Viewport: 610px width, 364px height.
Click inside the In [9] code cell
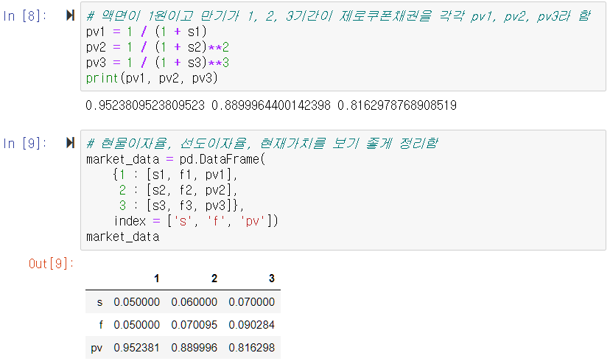coord(343,190)
